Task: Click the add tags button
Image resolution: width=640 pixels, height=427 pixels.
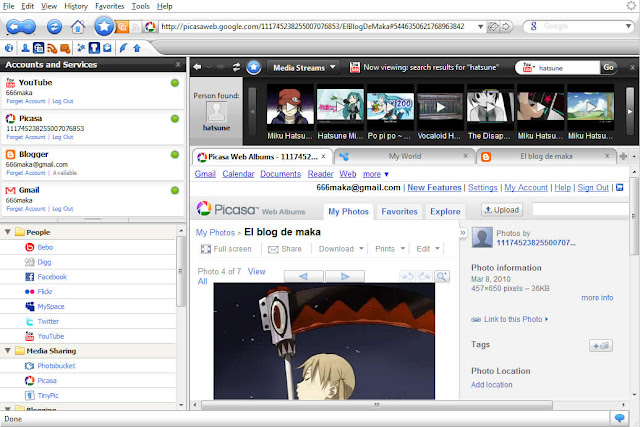Action: tap(601, 346)
